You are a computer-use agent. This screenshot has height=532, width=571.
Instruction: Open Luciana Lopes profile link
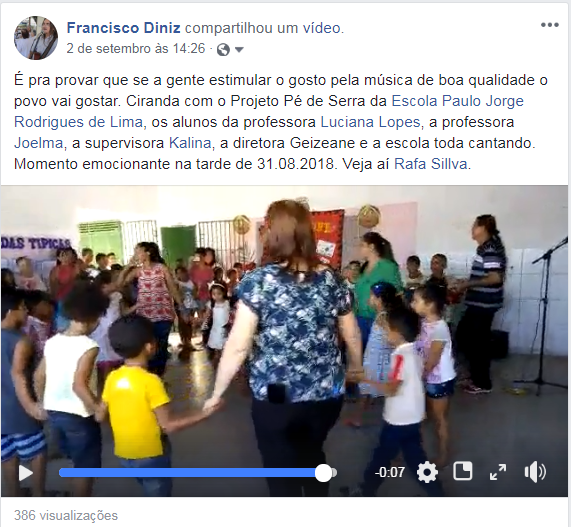coord(370,122)
